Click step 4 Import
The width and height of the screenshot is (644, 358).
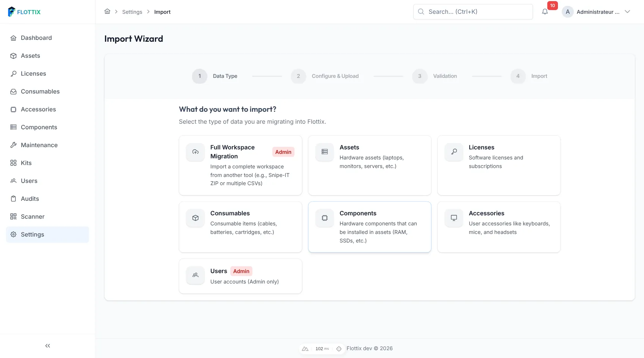coord(529,76)
